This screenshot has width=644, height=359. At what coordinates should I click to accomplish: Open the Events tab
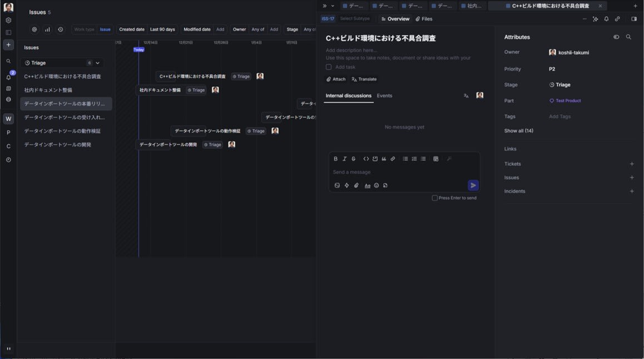(x=384, y=96)
